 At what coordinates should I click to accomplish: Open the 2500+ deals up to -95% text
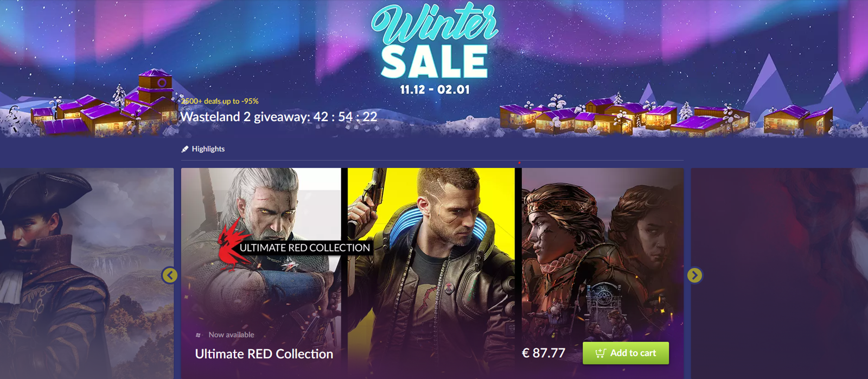(x=220, y=101)
